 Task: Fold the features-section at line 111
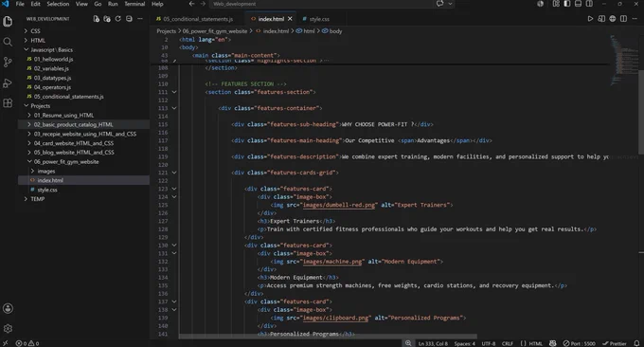pyautogui.click(x=174, y=92)
